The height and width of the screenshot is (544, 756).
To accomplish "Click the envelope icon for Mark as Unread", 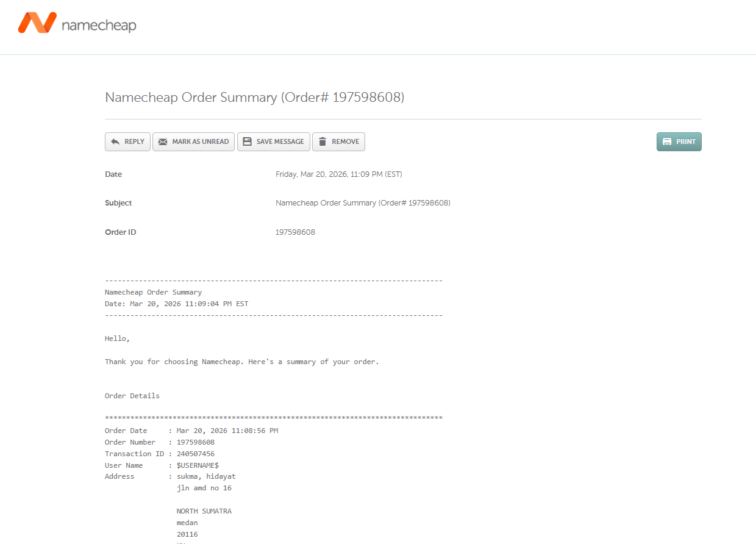I will (163, 141).
